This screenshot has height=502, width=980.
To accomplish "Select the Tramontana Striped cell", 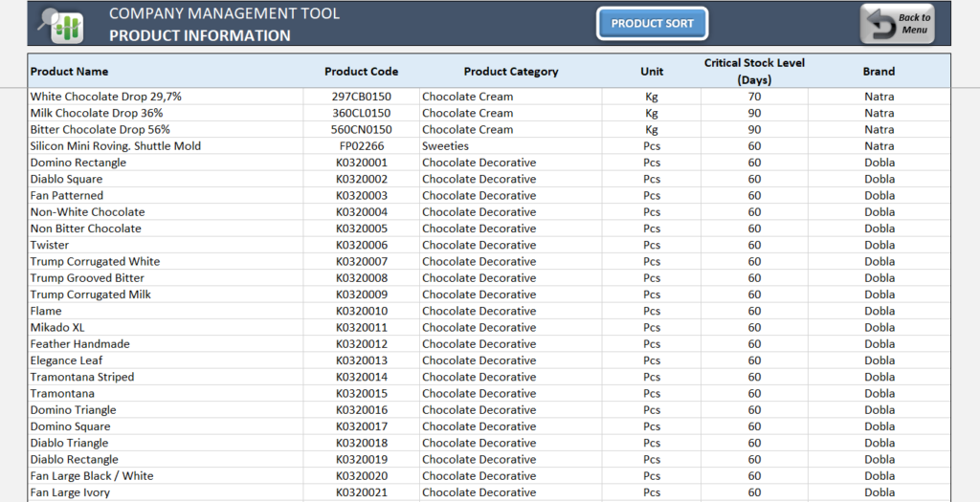I will [x=81, y=377].
